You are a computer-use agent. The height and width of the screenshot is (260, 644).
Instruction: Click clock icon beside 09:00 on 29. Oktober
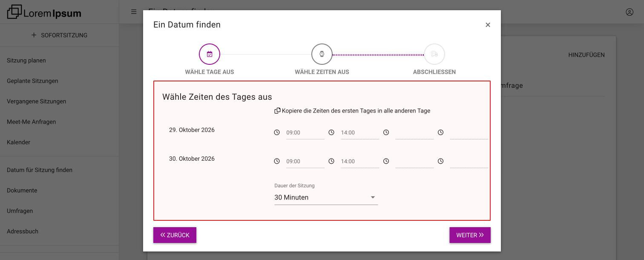(277, 133)
